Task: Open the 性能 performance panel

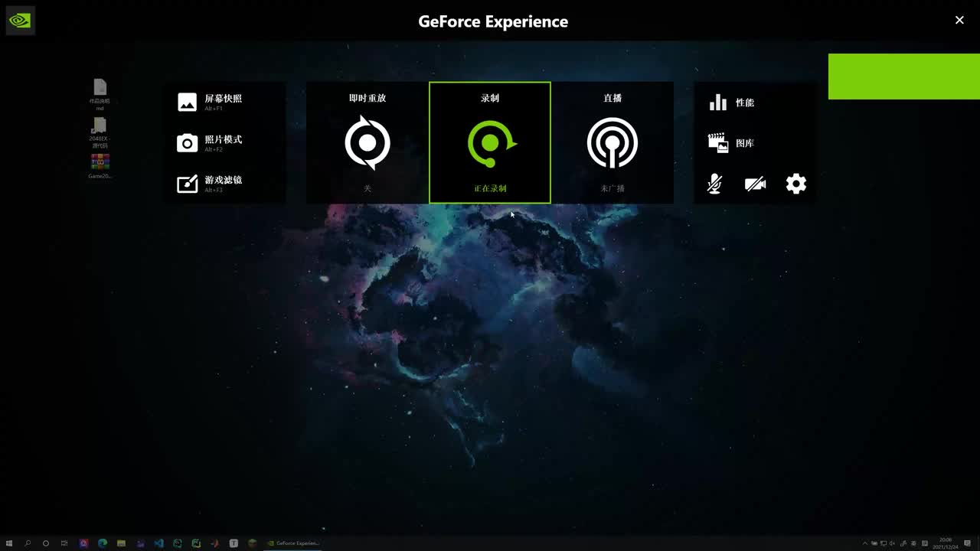Action: tap(732, 103)
